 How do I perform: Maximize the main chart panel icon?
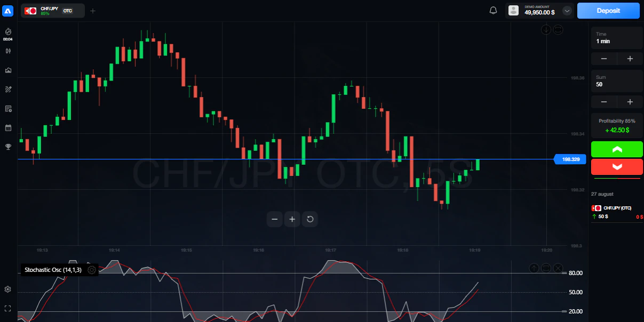click(x=558, y=30)
